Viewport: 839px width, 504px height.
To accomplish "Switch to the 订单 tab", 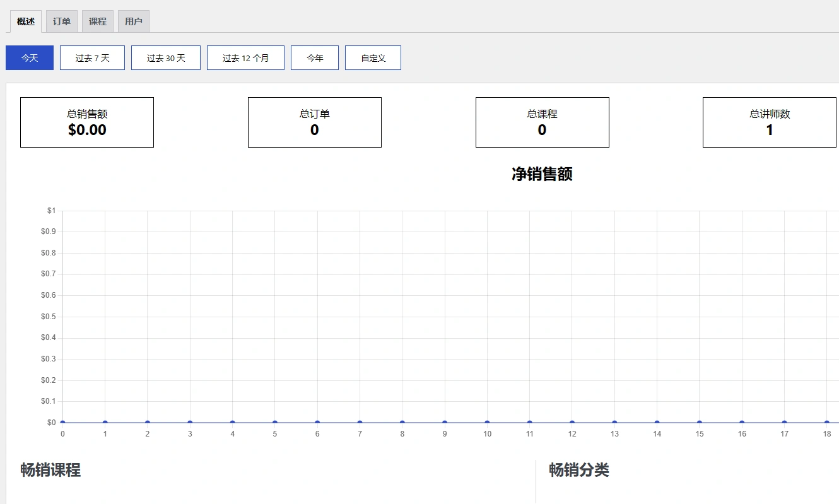I will click(x=61, y=21).
